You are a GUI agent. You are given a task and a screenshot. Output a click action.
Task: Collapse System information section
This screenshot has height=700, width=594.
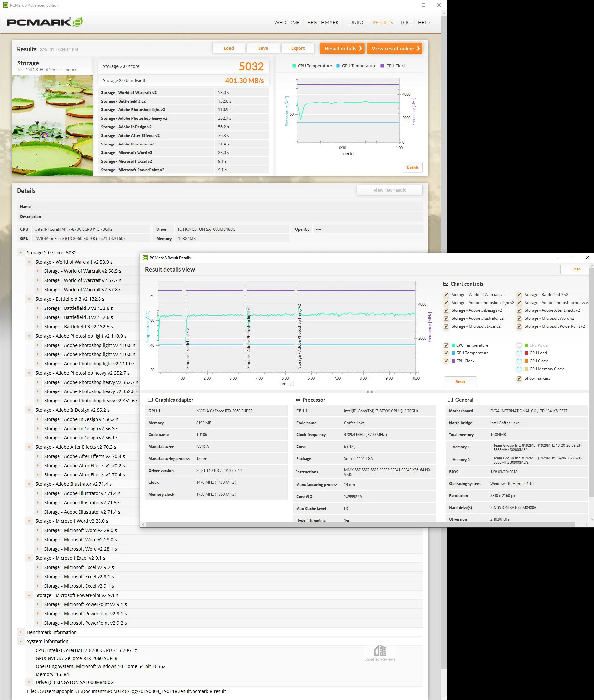21,642
